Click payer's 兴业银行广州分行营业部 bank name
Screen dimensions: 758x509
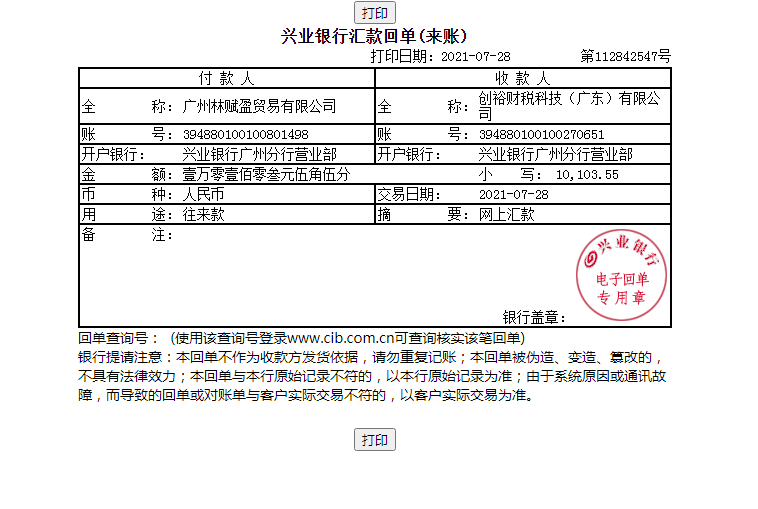[259, 154]
